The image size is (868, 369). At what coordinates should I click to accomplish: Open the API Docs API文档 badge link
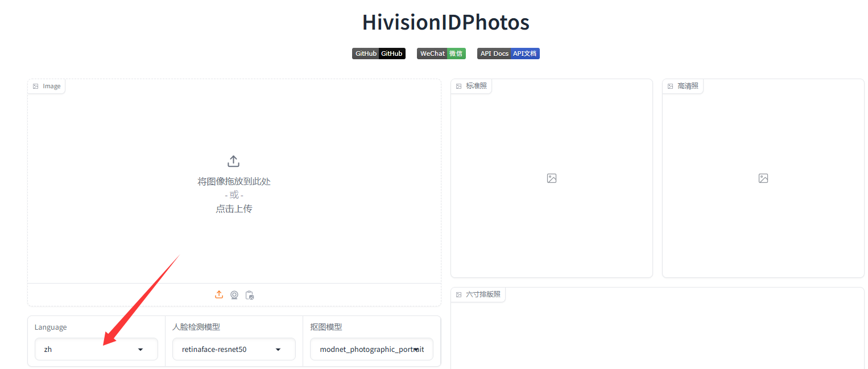[x=509, y=54]
